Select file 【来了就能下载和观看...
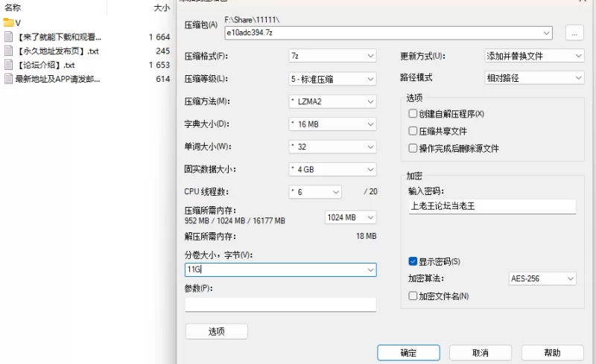This screenshot has width=596, height=364. 60,37
